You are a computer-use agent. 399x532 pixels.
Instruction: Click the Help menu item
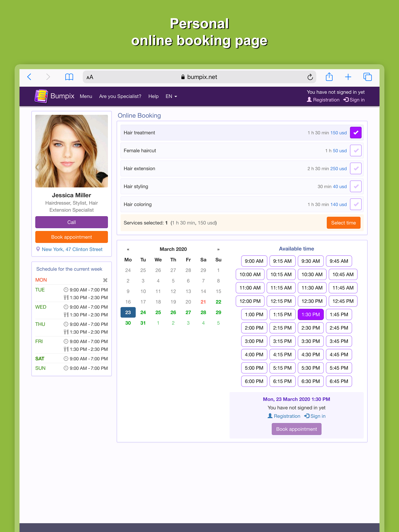[x=153, y=96]
